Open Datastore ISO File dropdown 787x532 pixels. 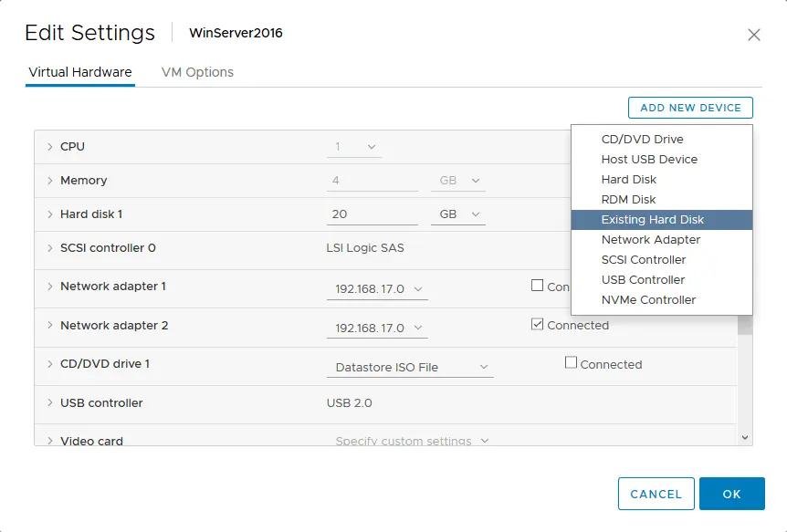pos(410,368)
